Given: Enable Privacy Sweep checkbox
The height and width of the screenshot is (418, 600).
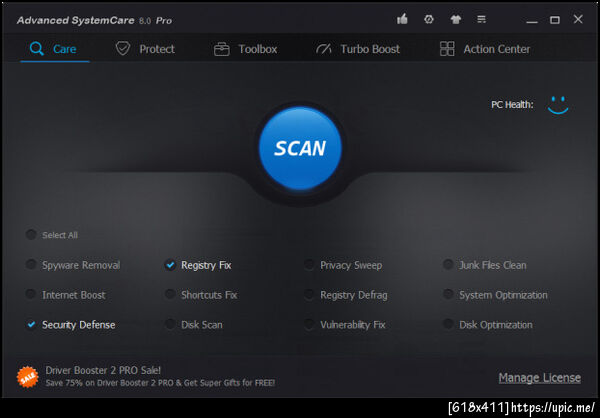Looking at the screenshot, I should click(309, 265).
